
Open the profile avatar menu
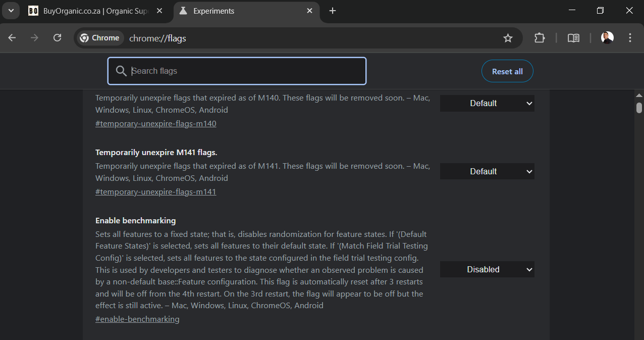tap(607, 38)
